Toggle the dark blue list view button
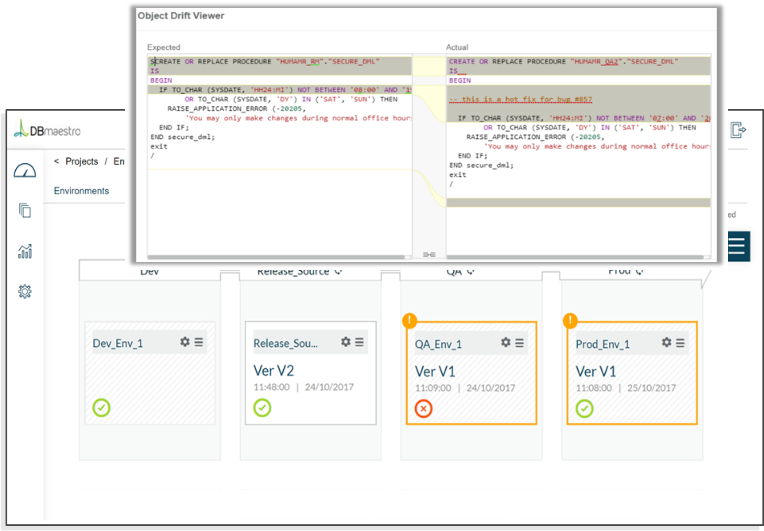 (738, 247)
